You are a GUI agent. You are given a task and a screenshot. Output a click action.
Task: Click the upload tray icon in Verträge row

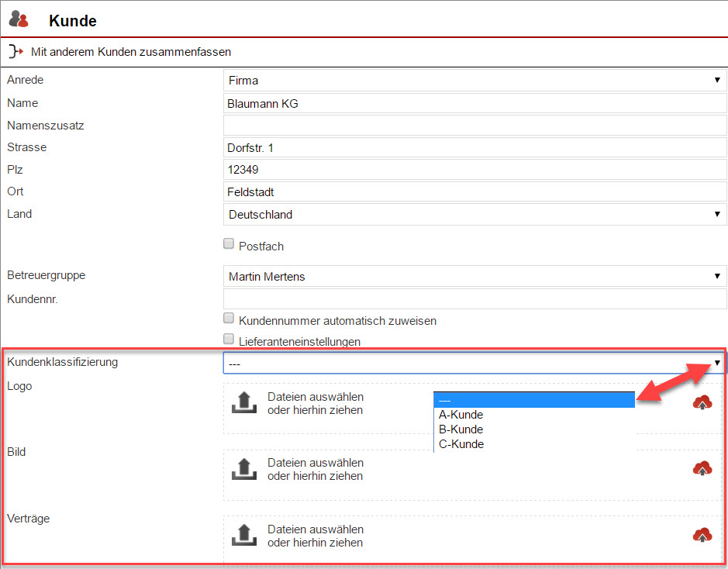point(245,535)
